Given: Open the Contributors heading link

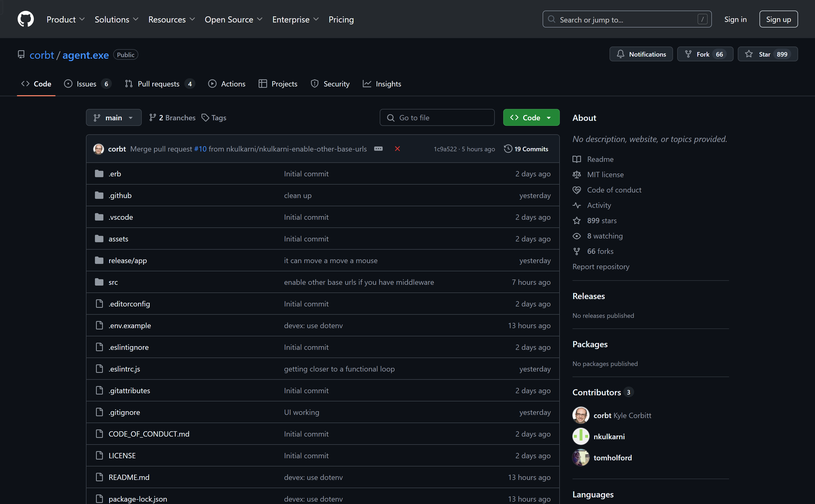Looking at the screenshot, I should point(603,392).
